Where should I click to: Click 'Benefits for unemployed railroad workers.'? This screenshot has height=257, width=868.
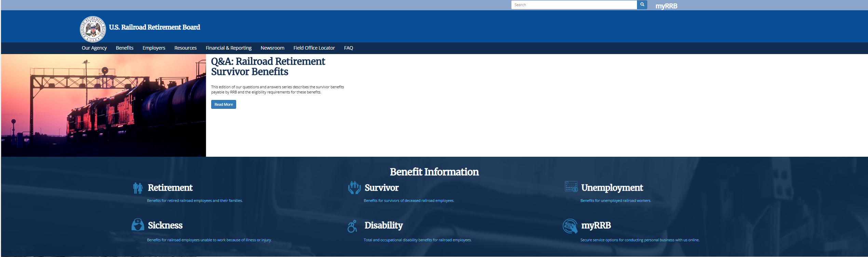[616, 201]
